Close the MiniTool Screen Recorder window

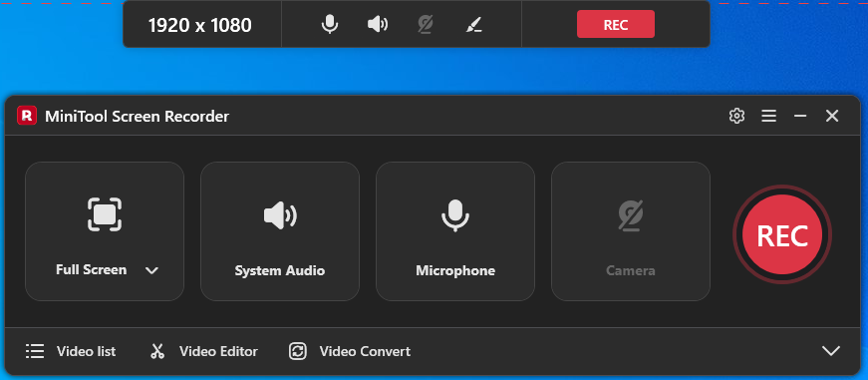coord(832,116)
